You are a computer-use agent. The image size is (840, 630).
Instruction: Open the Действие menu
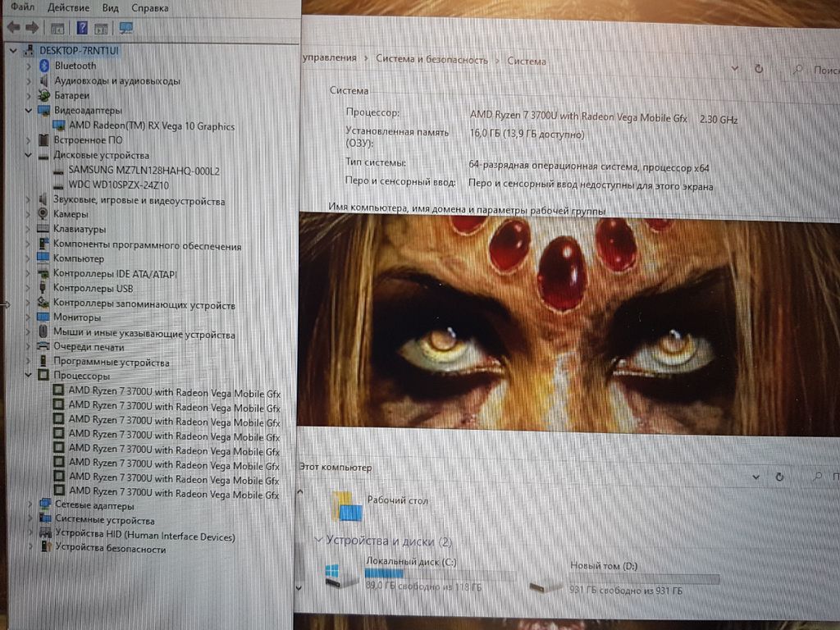click(69, 7)
